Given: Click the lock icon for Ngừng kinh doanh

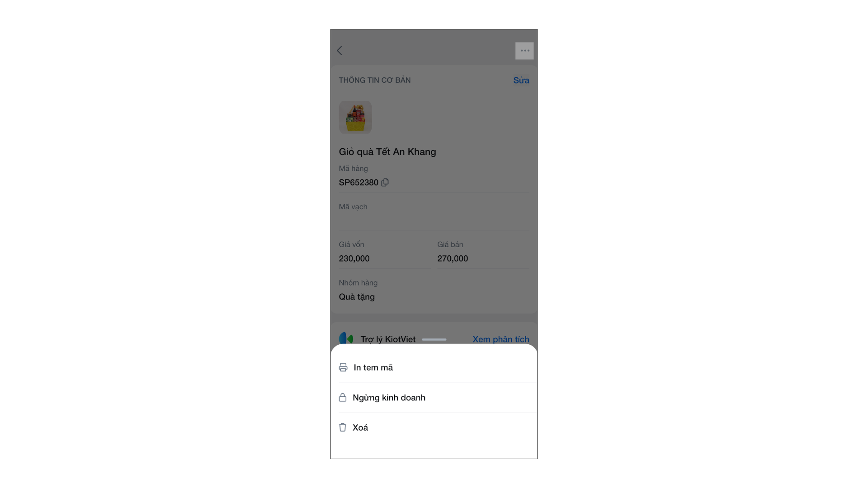Looking at the screenshot, I should tap(343, 397).
